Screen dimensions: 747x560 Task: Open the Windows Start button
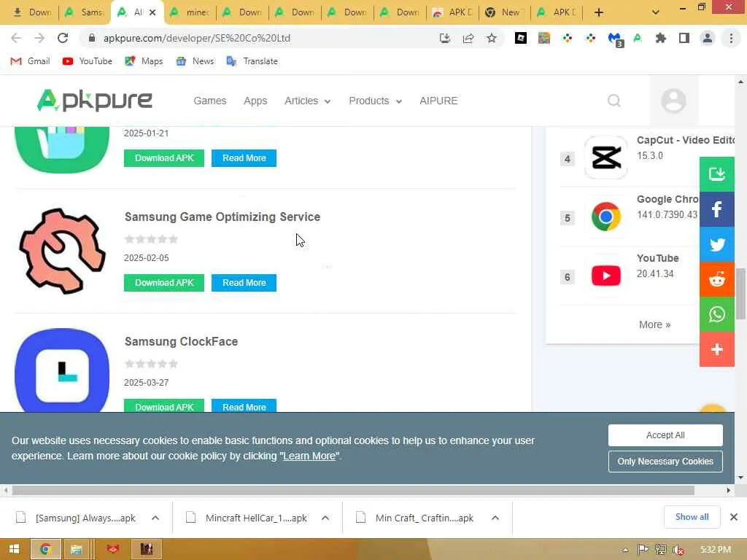14,550
